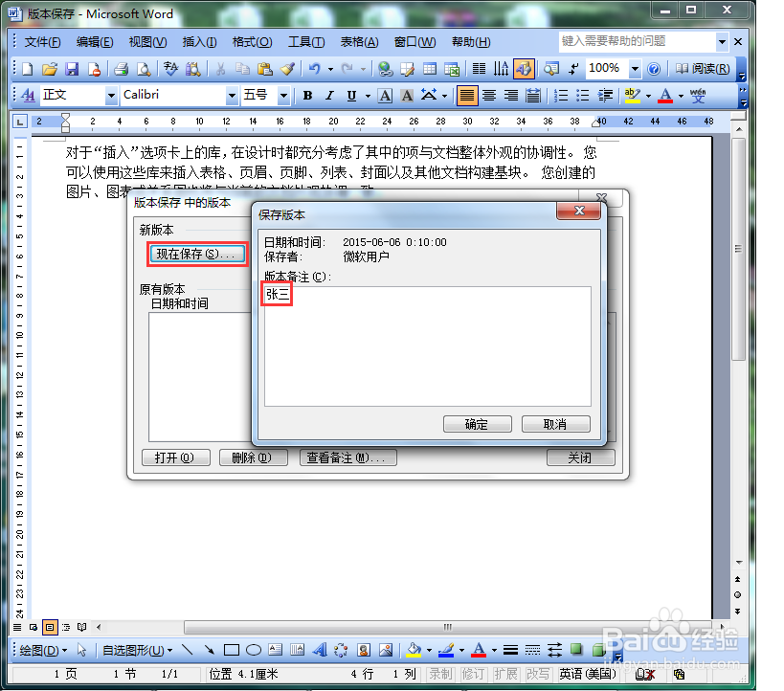
Task: Align text left/justify button
Action: tap(467, 96)
